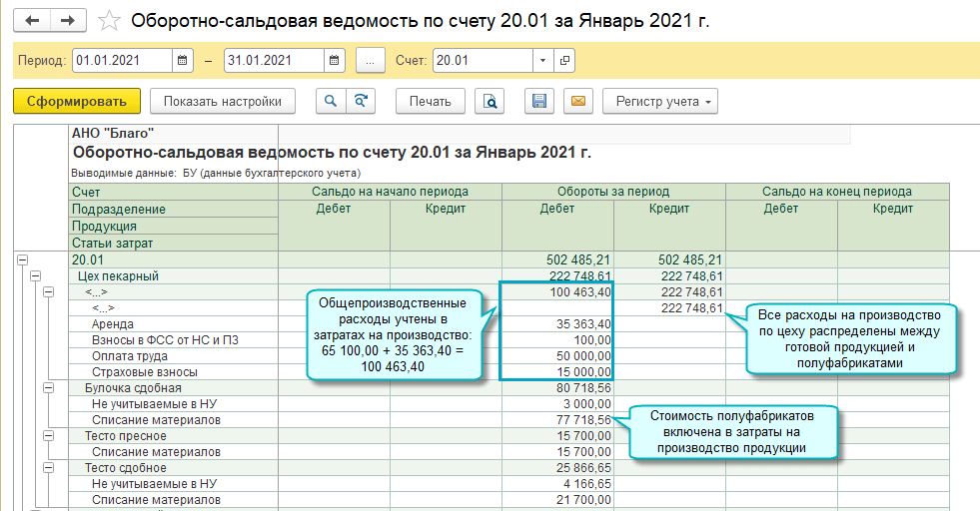Edit the end date field 31.01.2021
The image size is (980, 511).
274,61
